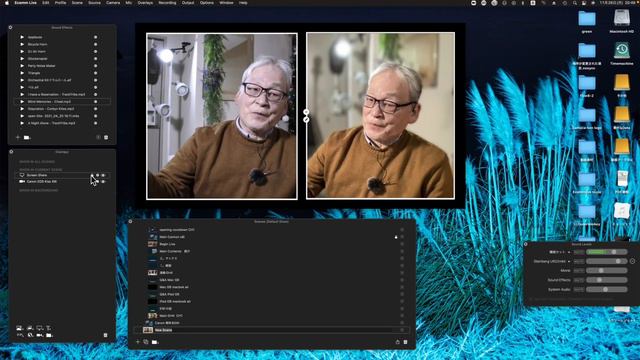640x360 pixels.
Task: Click lock icon in Scenes list
Action: 396,237
